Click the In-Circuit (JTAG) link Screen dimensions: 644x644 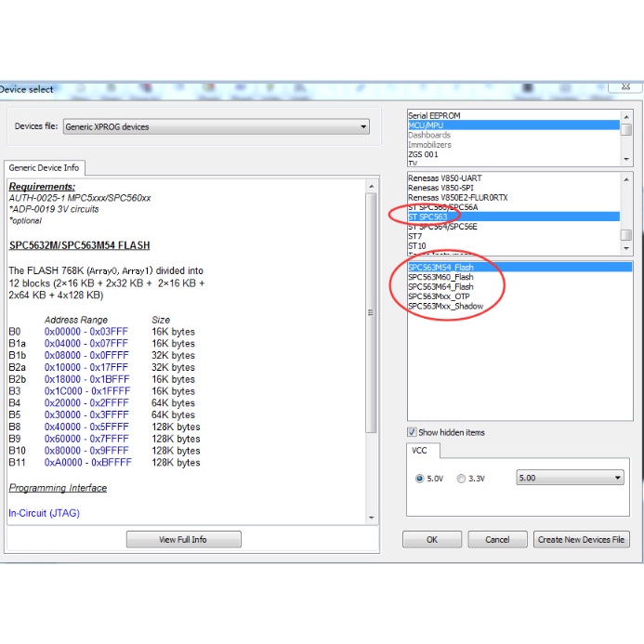click(x=45, y=512)
